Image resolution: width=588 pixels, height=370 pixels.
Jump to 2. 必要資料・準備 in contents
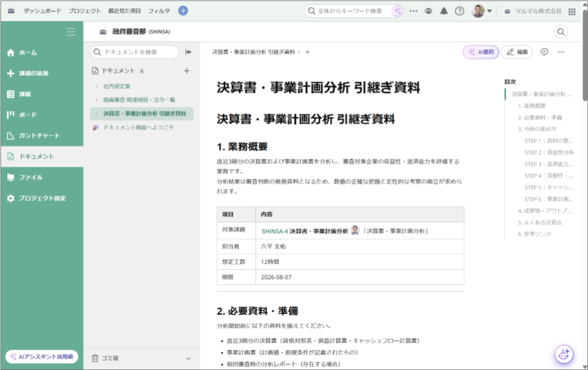point(540,118)
